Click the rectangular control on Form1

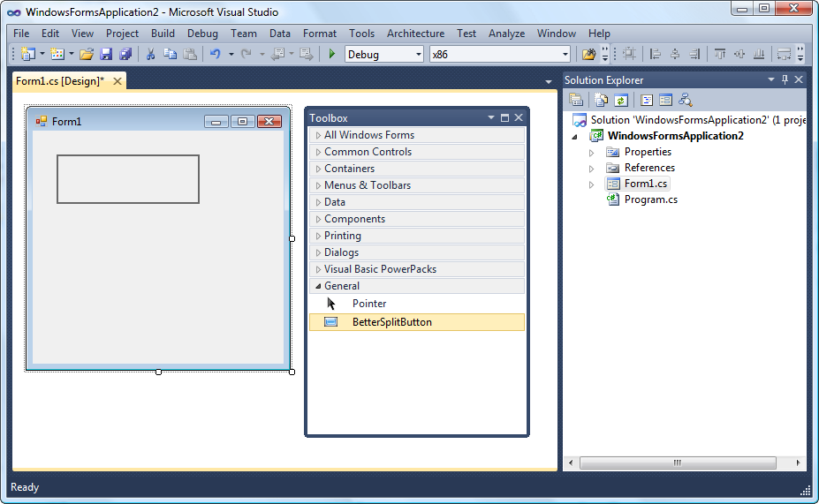coord(128,179)
